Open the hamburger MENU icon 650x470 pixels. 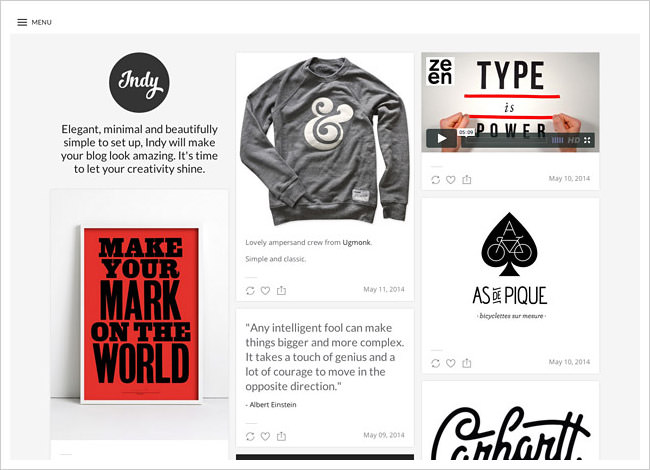point(22,22)
